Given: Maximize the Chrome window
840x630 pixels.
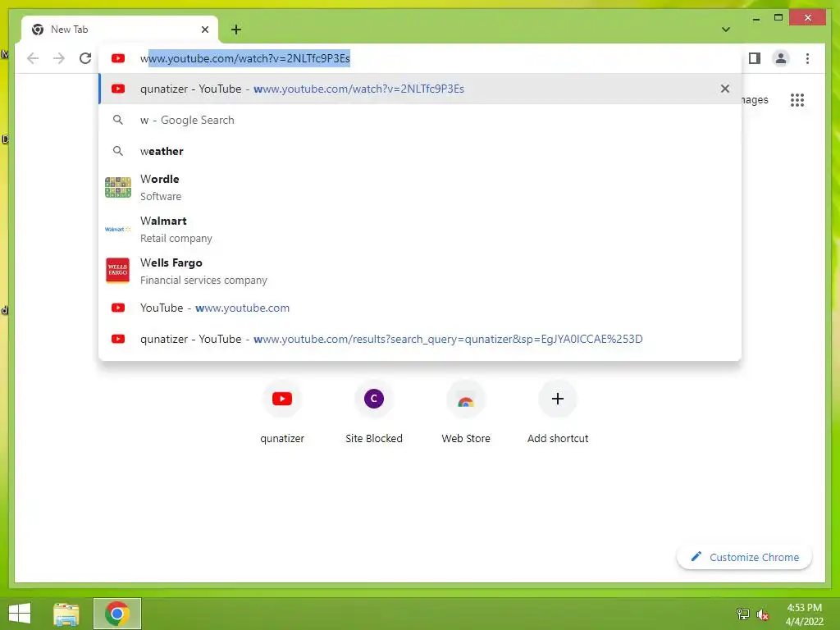Looking at the screenshot, I should (778, 18).
